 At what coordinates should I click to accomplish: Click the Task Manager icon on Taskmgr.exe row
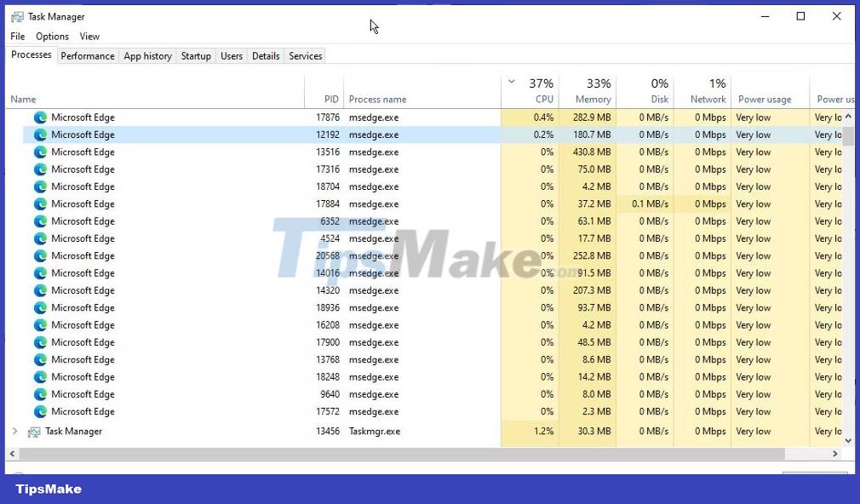tap(34, 432)
